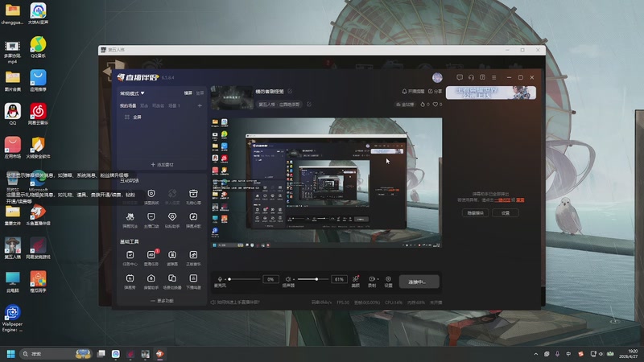
Task: Open Task View in the taskbar
Action: click(101, 354)
